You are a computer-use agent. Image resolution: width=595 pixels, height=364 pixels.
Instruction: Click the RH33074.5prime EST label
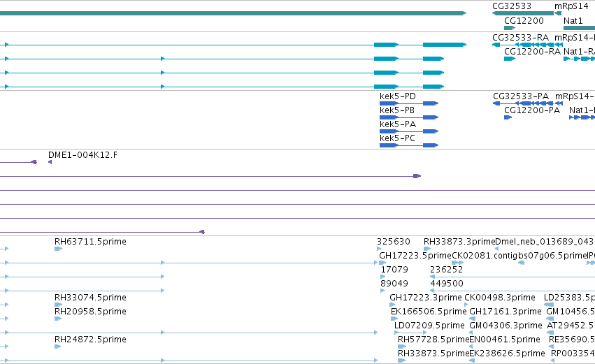click(90, 298)
